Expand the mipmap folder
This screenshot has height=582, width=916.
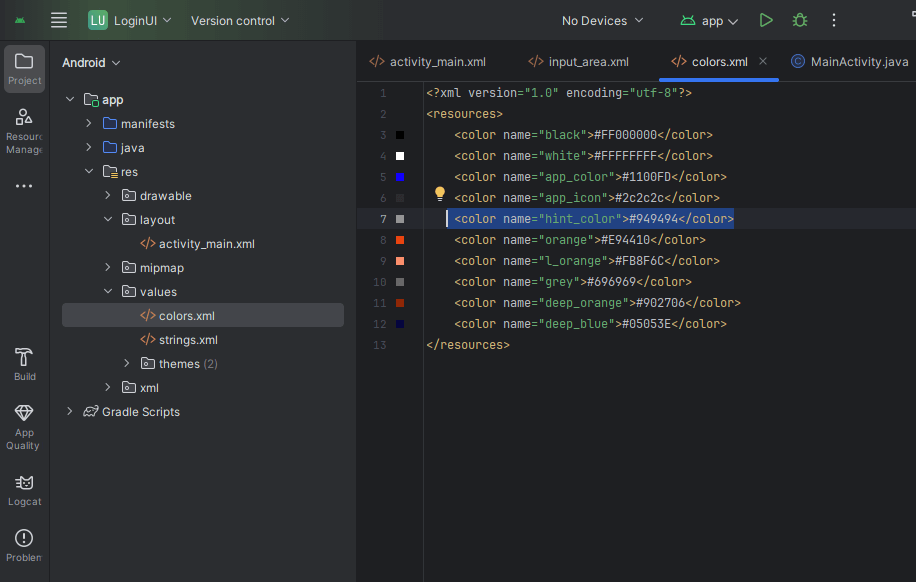[107, 267]
